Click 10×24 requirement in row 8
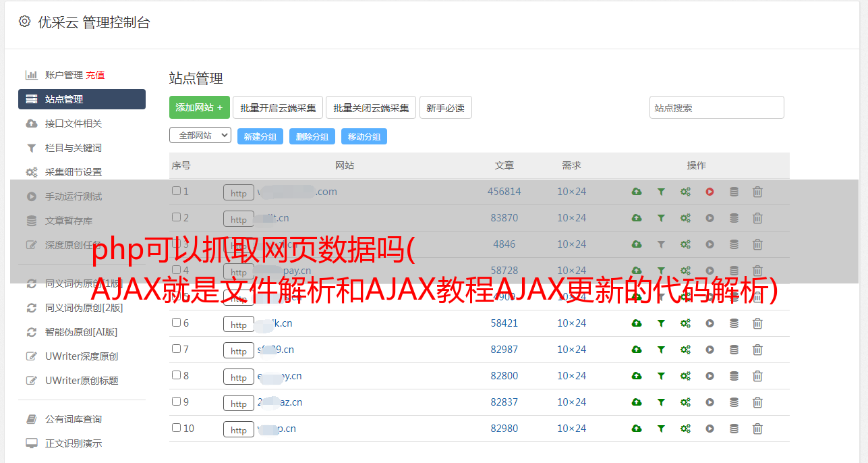Image resolution: width=868 pixels, height=463 pixels. click(572, 376)
